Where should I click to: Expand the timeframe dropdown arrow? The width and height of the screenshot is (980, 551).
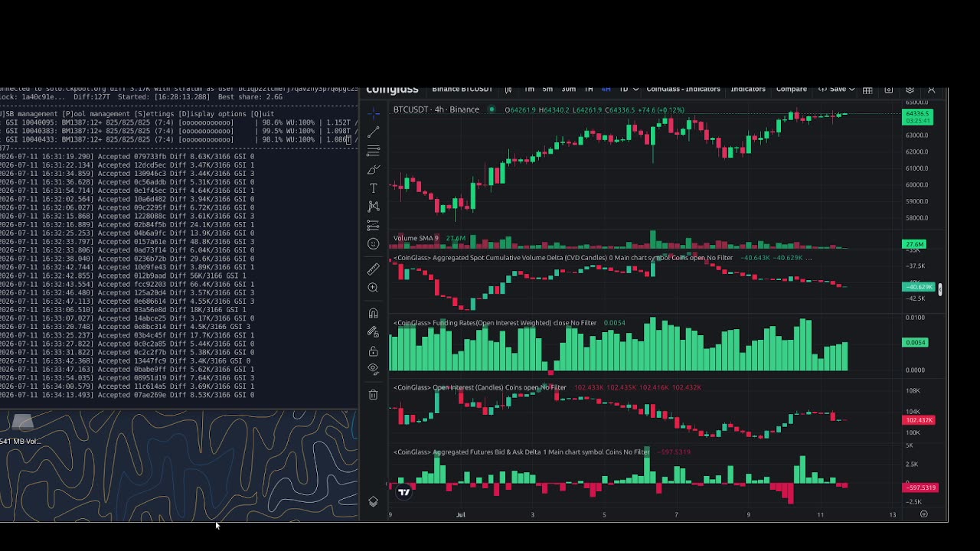tap(637, 90)
